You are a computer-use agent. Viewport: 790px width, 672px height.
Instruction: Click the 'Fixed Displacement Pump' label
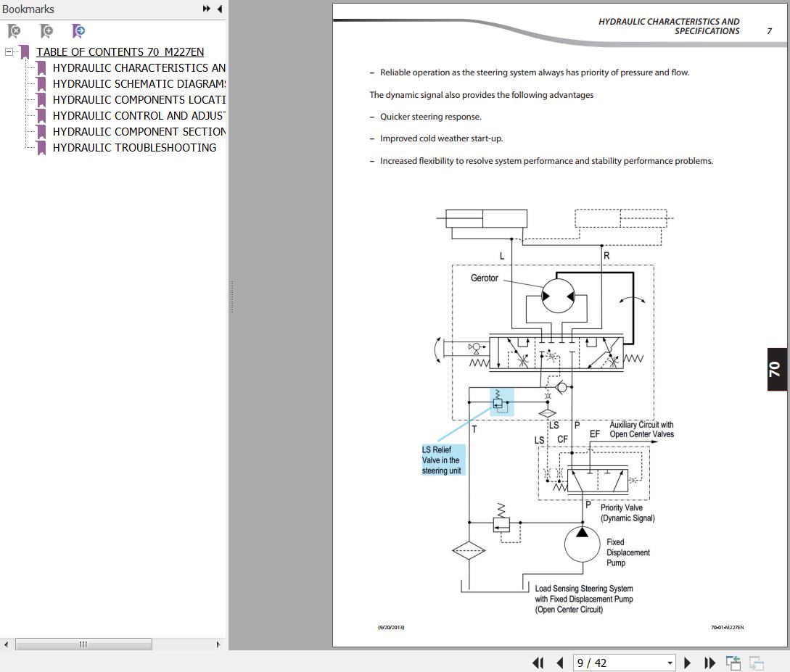point(628,552)
